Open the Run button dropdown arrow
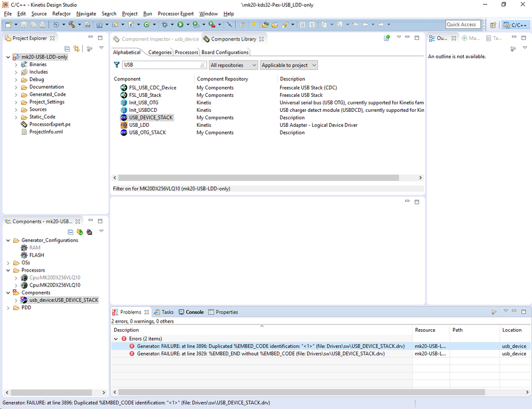 point(187,24)
